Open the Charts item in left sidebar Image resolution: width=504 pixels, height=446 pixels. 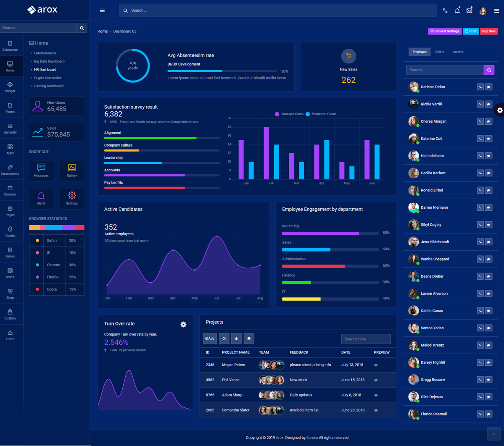pyautogui.click(x=10, y=231)
